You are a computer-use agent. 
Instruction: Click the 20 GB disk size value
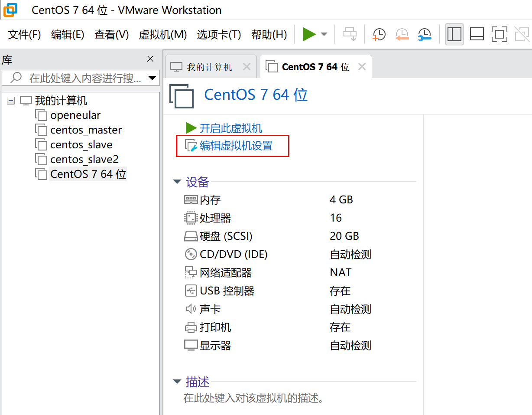pos(344,236)
